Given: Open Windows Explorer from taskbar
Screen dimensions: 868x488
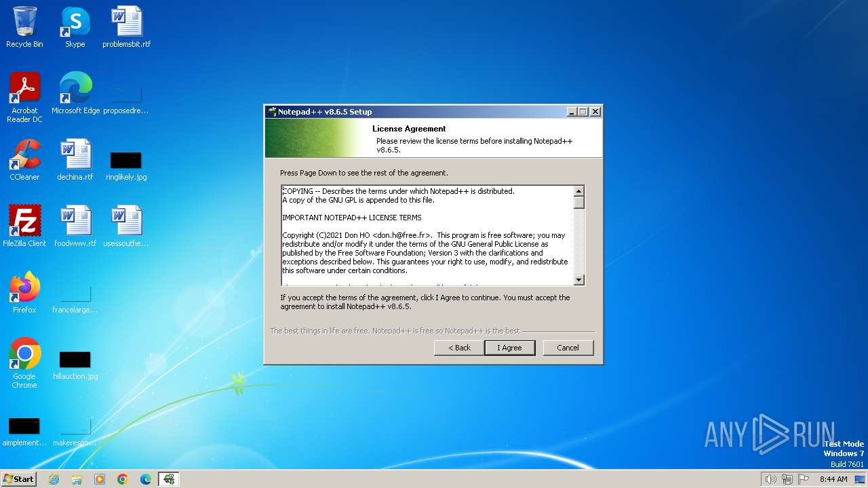Looking at the screenshot, I should point(77,479).
